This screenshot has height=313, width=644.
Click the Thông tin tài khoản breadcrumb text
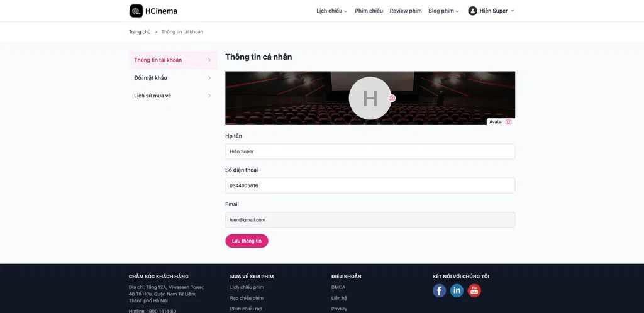(182, 31)
